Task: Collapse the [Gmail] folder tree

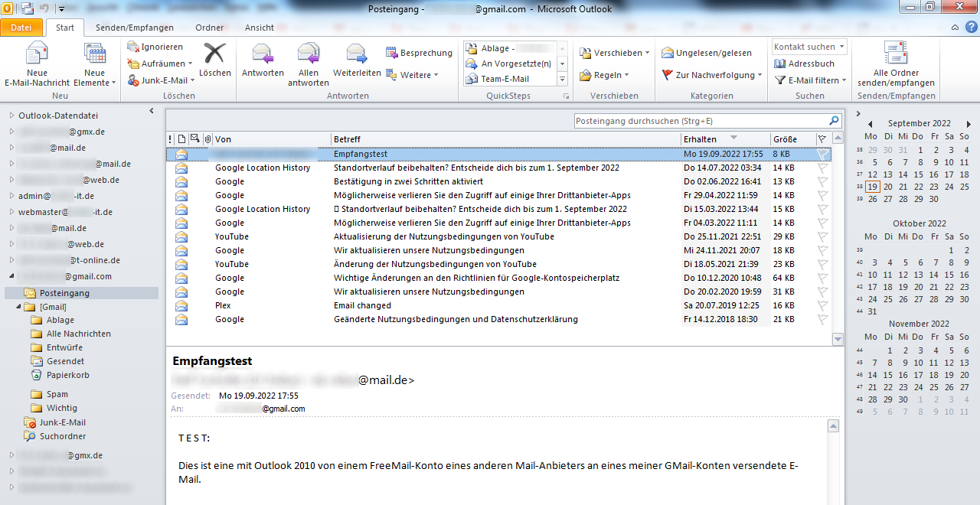Action: (19, 306)
